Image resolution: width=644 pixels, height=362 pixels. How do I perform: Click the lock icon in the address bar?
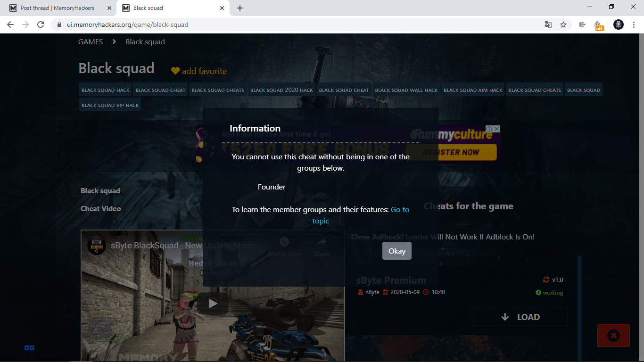click(59, 25)
